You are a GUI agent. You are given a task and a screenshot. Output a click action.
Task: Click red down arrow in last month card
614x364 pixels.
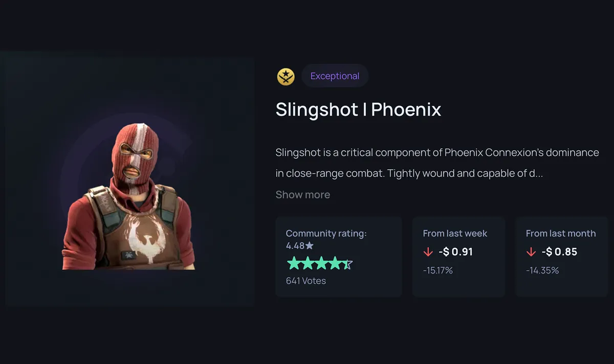tap(531, 252)
